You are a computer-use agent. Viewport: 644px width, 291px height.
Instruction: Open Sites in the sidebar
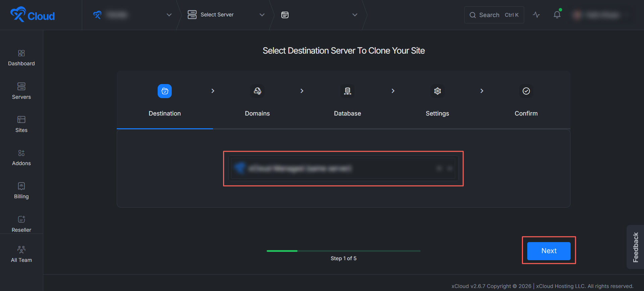(x=21, y=124)
